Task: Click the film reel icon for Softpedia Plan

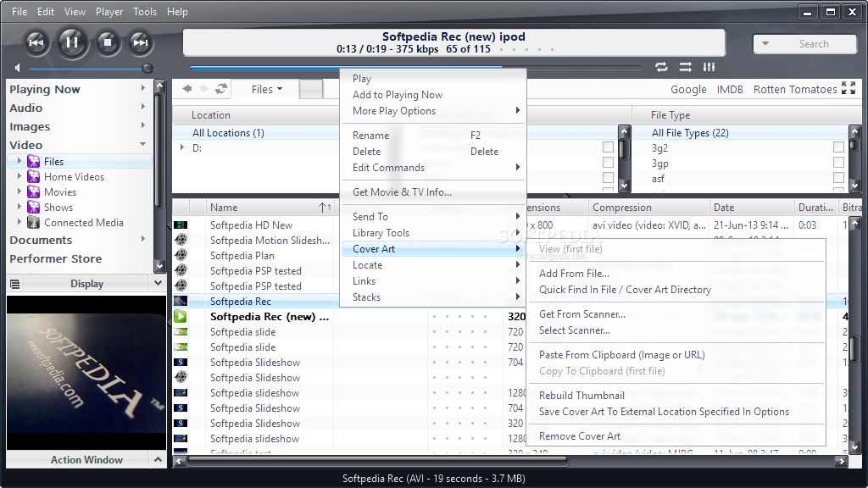Action: [x=181, y=255]
